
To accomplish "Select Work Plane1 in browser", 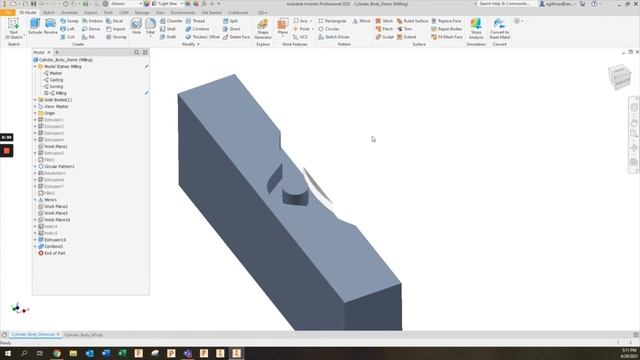I will [53, 147].
